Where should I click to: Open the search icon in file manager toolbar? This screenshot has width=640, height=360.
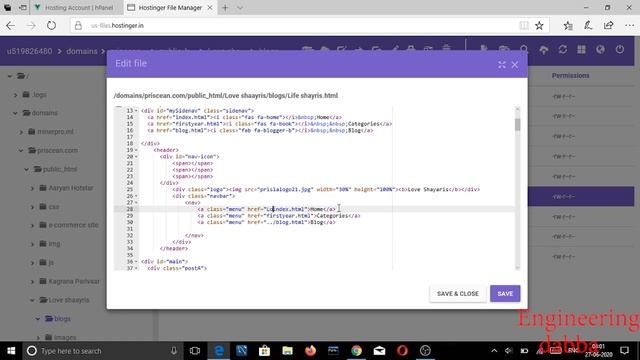[x=524, y=50]
